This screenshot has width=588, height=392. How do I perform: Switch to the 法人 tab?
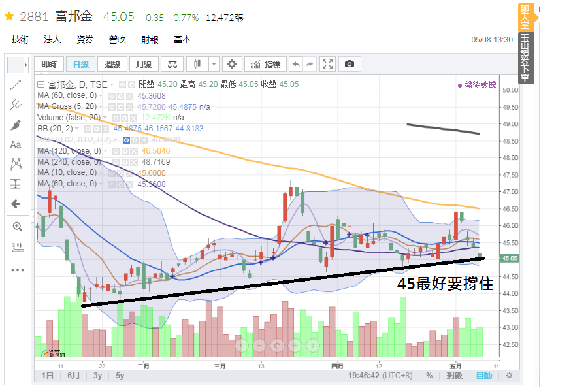pos(52,39)
